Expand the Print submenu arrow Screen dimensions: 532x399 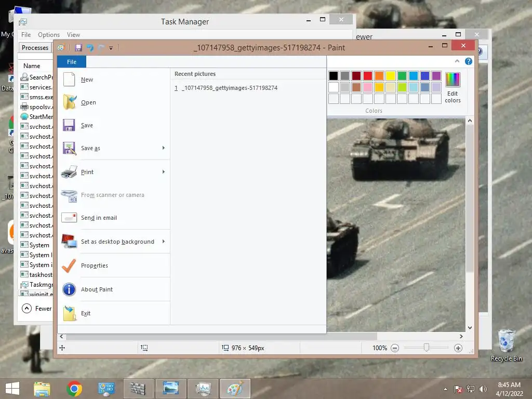(x=164, y=171)
